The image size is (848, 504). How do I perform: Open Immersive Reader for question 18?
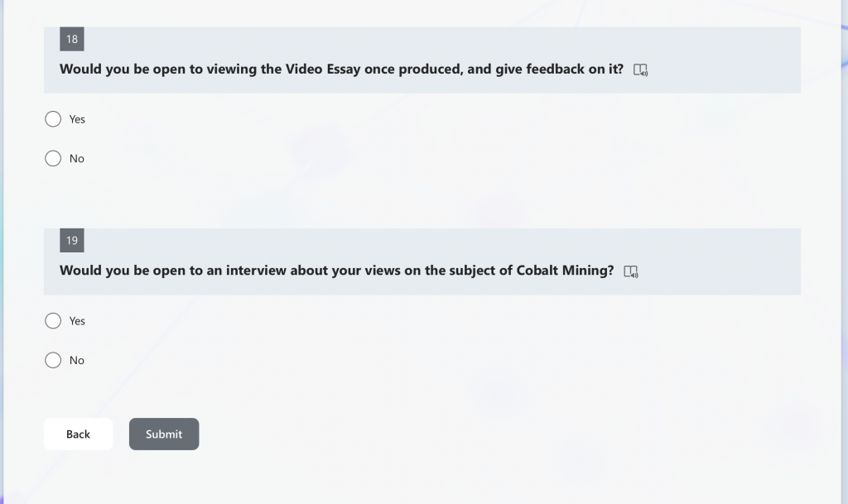click(x=640, y=70)
